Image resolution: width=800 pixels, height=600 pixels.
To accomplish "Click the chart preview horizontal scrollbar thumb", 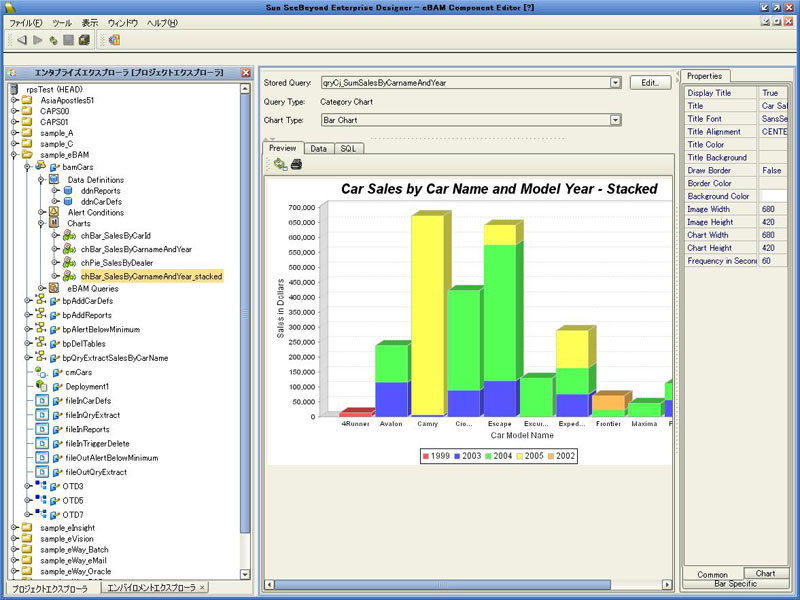I will (x=443, y=584).
